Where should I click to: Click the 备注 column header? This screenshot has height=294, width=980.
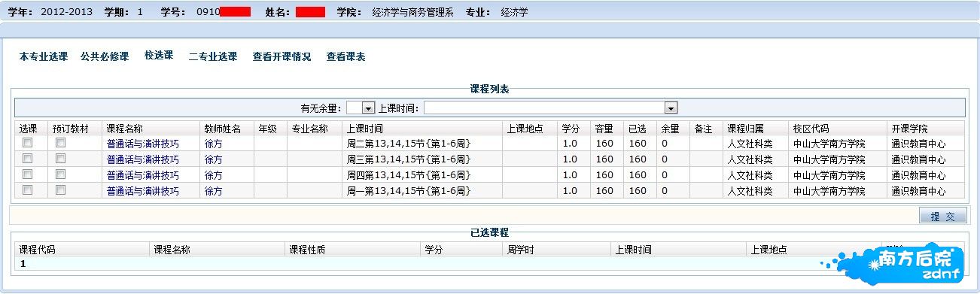[x=704, y=129]
